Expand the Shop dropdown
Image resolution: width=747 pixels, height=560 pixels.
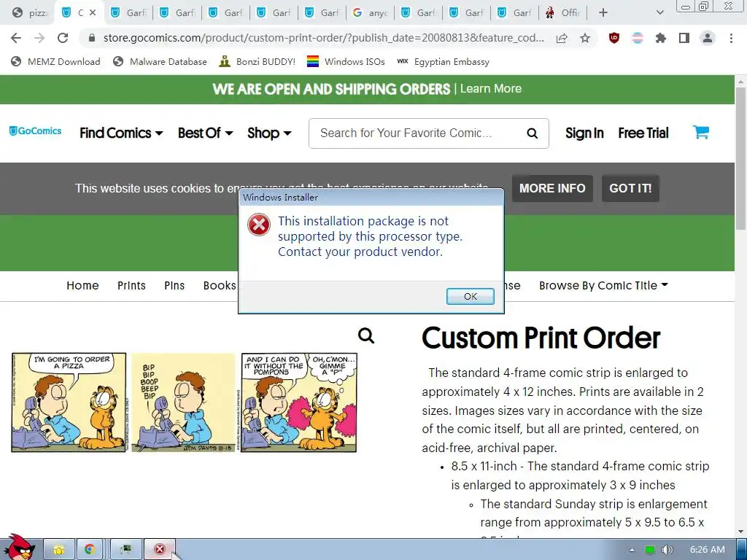(269, 133)
